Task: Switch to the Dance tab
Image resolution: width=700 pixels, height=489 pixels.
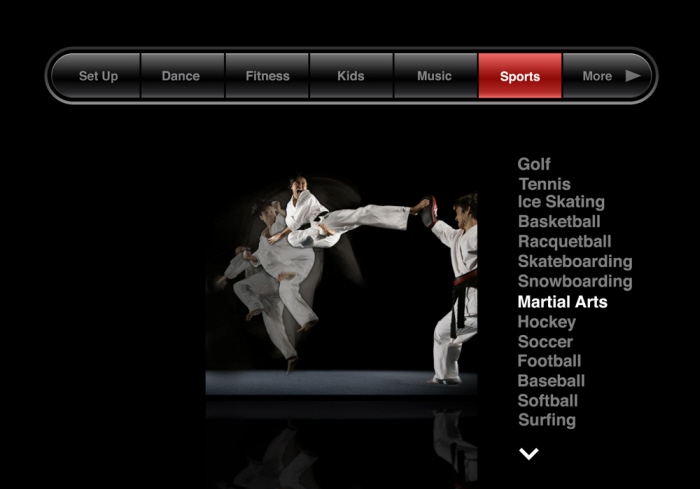Action: coord(182,75)
